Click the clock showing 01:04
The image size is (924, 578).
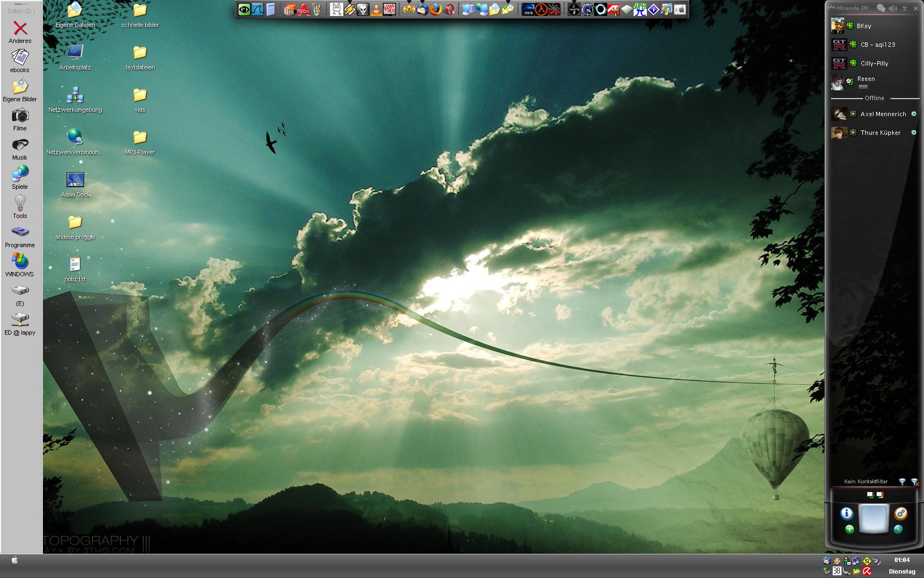pos(902,560)
